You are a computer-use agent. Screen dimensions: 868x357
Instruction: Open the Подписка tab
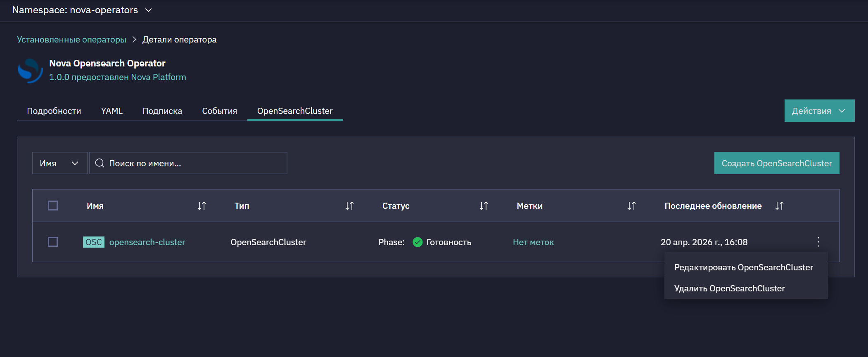[x=162, y=111]
